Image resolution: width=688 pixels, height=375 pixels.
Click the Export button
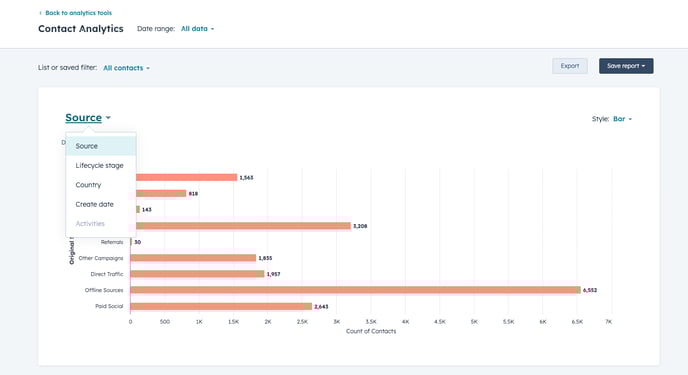tap(570, 66)
